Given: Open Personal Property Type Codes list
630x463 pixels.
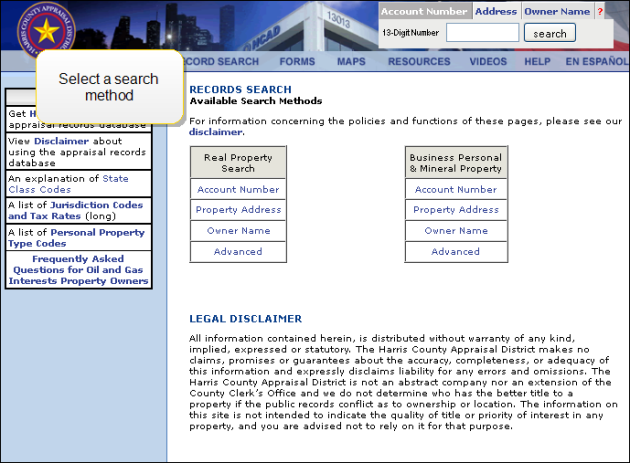Looking at the screenshot, I should pyautogui.click(x=76, y=238).
